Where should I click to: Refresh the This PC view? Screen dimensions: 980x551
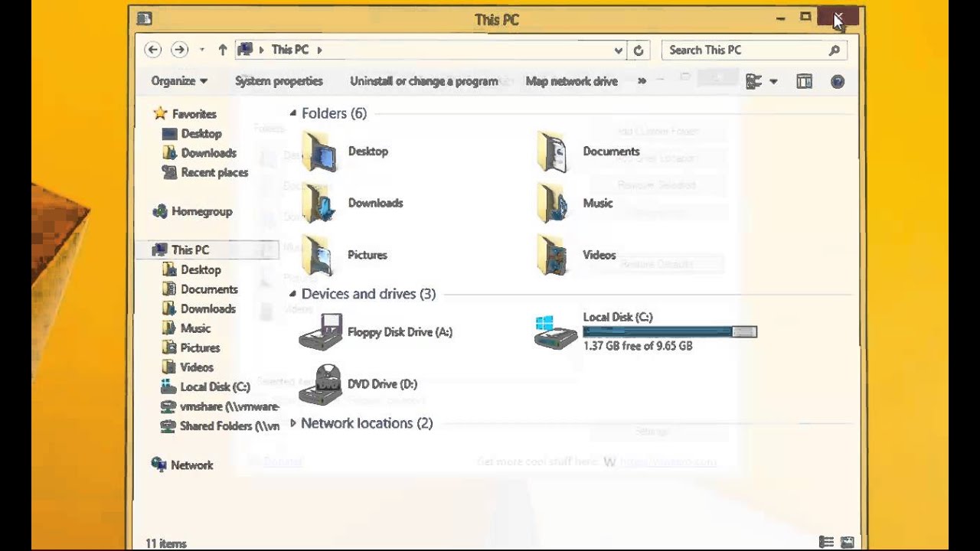(639, 51)
